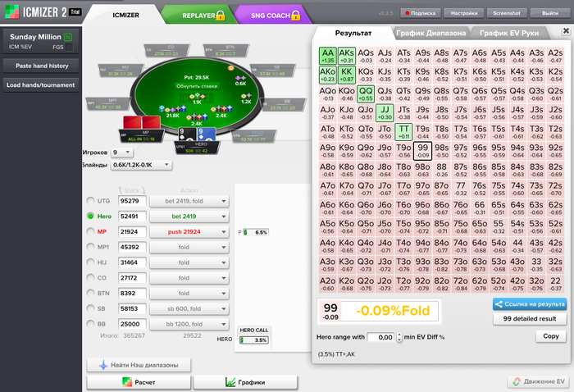Click the 99 detailed result button
This screenshot has width=574, height=392.
point(530,319)
